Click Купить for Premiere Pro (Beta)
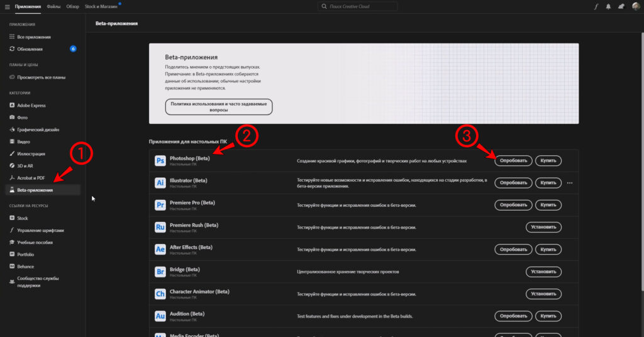 548,205
